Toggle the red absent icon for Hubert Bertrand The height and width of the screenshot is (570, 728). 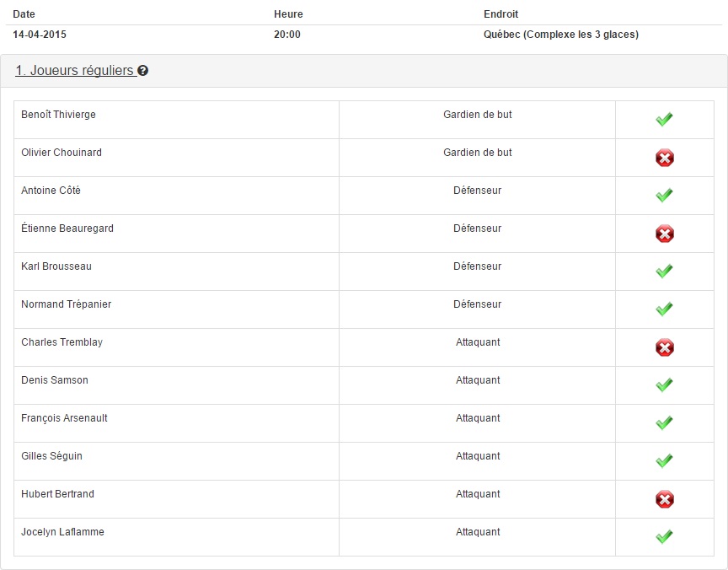(665, 499)
